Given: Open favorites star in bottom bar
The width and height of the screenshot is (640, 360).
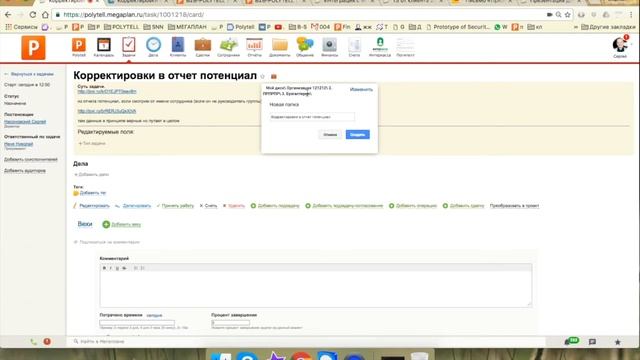Looking at the screenshot, I should point(618,342).
